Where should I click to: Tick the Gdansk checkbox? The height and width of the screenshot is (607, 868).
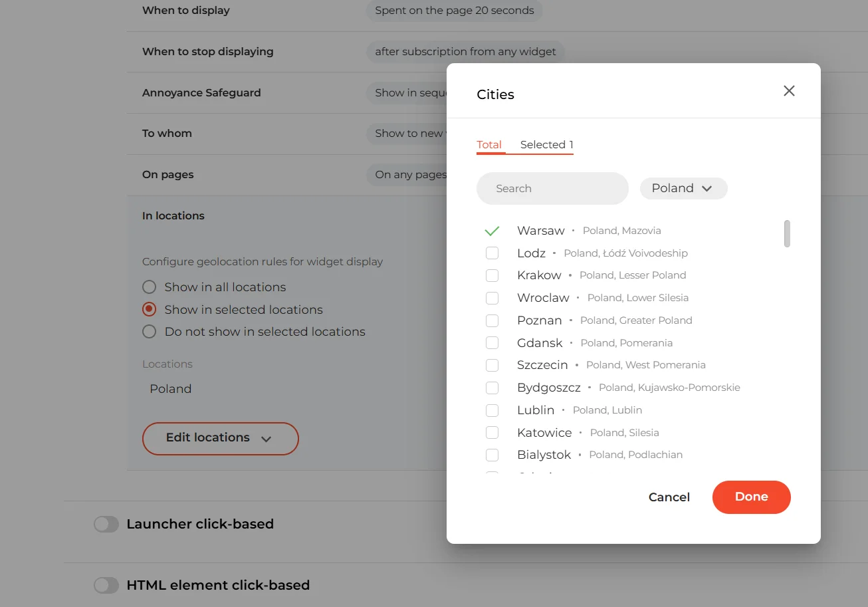(x=492, y=343)
